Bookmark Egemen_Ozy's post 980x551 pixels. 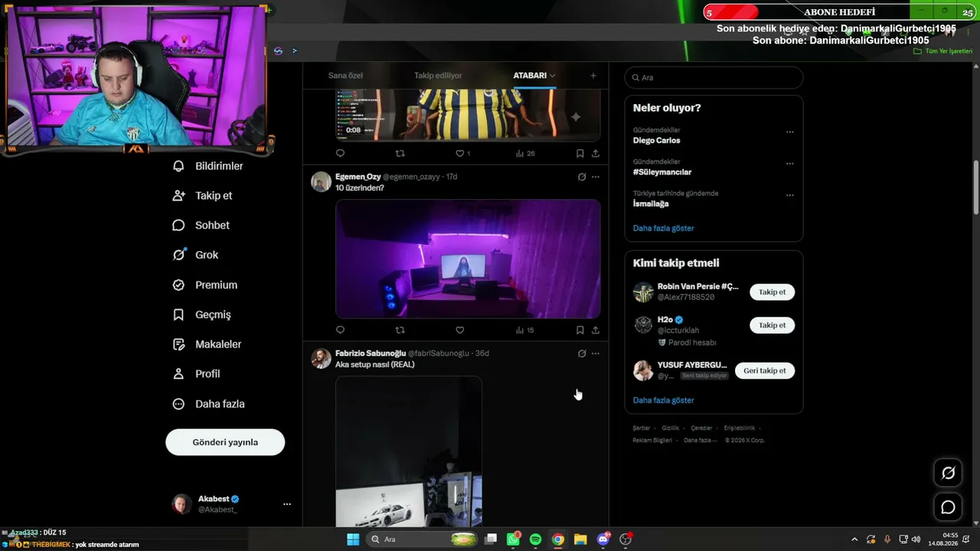(x=580, y=330)
